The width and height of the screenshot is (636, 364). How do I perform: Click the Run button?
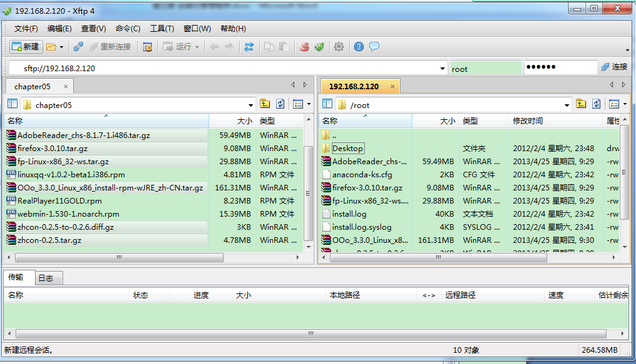click(177, 47)
